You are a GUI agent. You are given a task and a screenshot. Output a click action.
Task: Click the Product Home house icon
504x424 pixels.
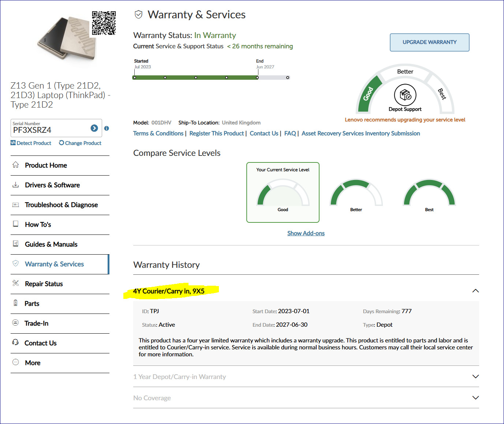coord(15,165)
